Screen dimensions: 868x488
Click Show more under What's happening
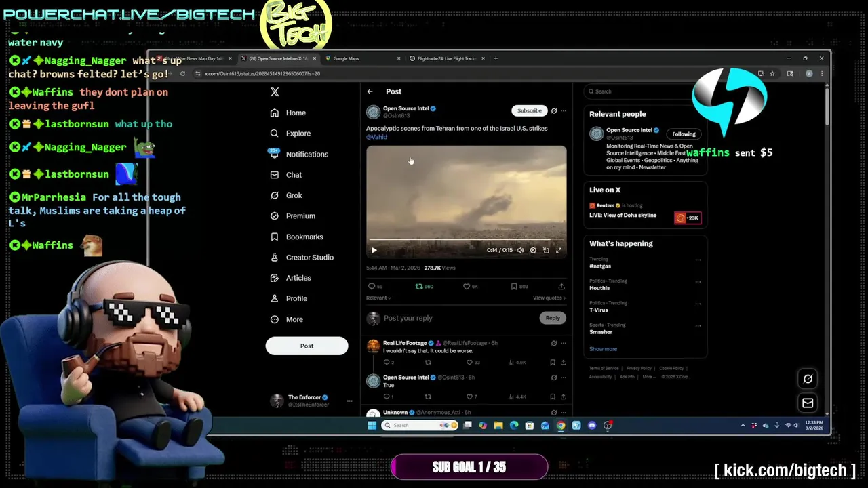click(x=603, y=349)
